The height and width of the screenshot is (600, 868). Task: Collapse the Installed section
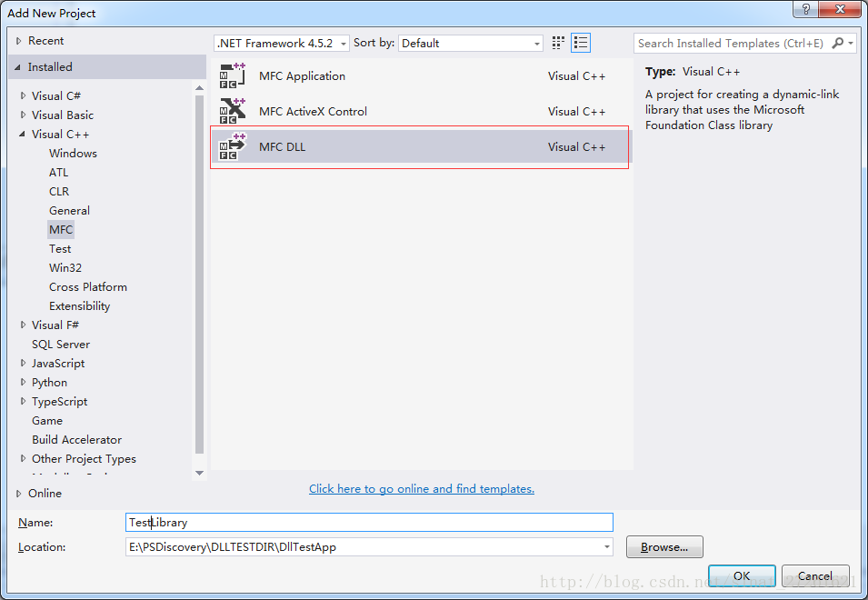[x=17, y=67]
